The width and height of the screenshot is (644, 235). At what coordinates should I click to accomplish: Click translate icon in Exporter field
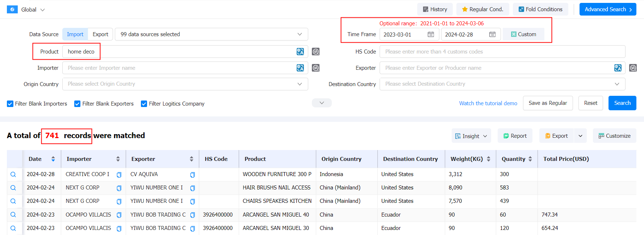[618, 68]
